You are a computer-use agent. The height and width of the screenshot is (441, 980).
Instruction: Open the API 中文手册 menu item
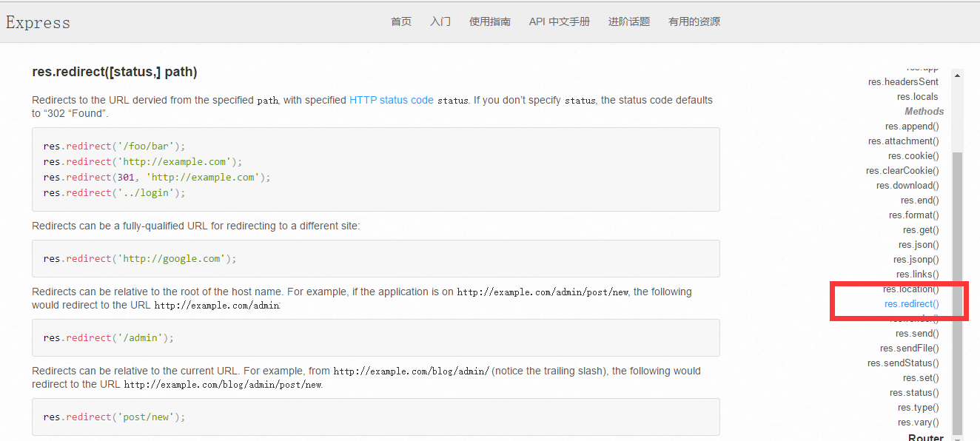(x=560, y=21)
